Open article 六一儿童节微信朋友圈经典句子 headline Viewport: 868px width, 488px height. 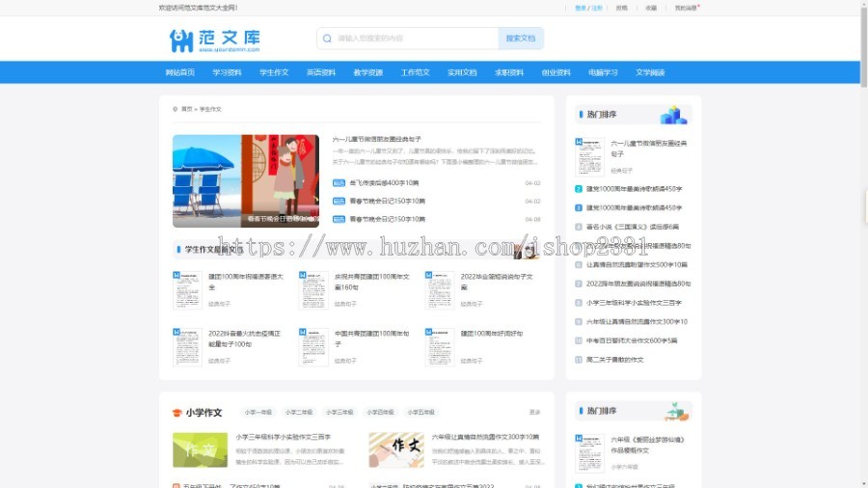[x=377, y=140]
